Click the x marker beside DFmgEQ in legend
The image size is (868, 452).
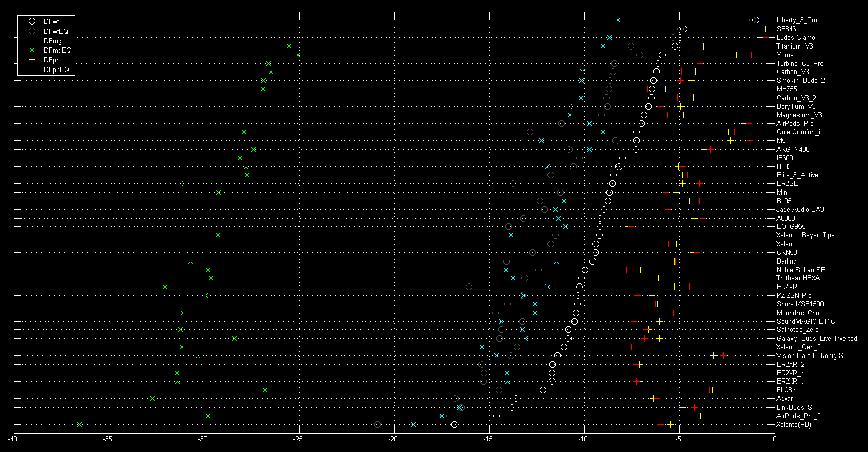[32, 50]
